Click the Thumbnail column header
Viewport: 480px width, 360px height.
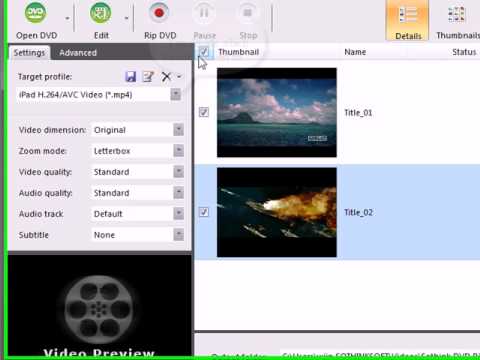coord(239,52)
